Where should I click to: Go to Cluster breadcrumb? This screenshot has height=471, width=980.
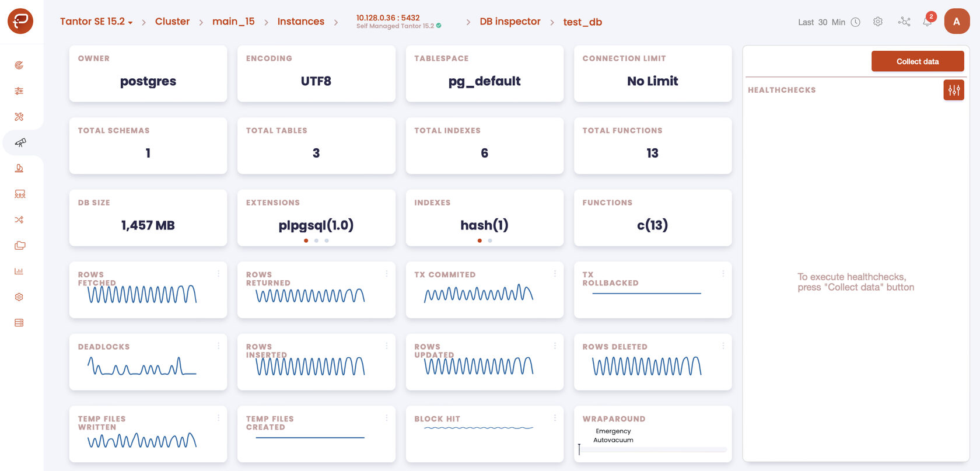(172, 22)
